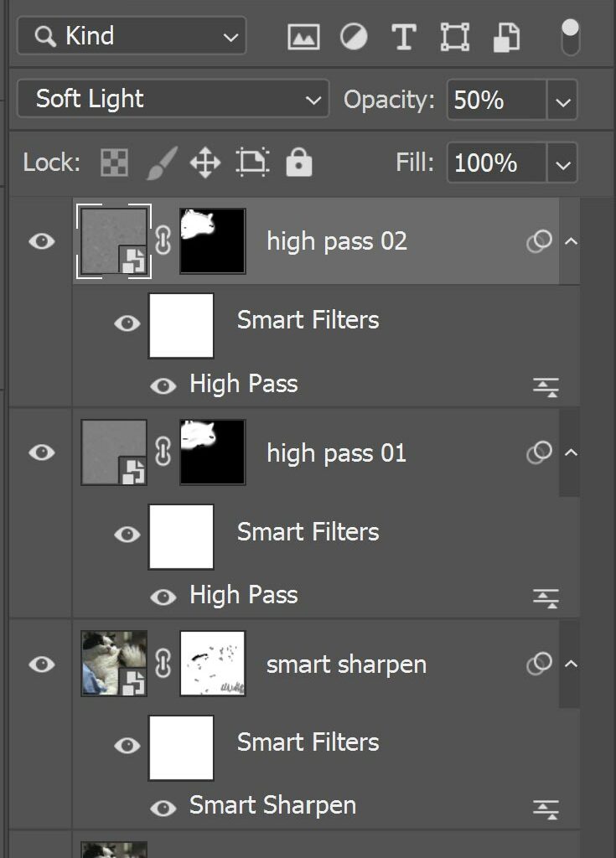Hide the smart sharpen layer
Screen dimensions: 616x858
point(41,664)
